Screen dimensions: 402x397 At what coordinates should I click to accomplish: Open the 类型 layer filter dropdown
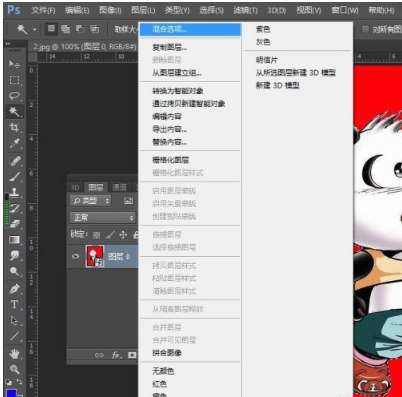tap(90, 201)
